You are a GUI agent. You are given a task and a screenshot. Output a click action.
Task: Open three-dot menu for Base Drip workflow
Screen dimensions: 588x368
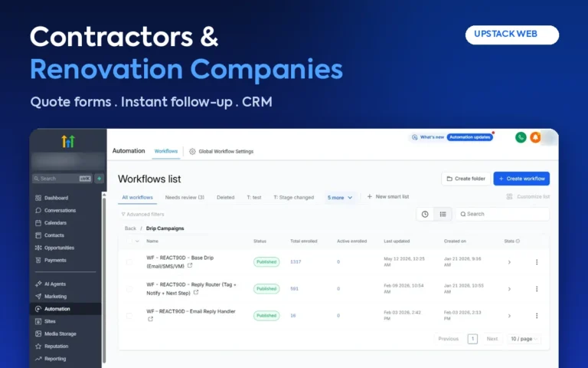coord(537,262)
